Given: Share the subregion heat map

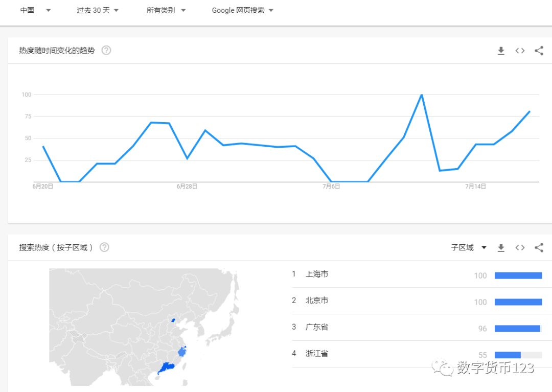Looking at the screenshot, I should [539, 247].
